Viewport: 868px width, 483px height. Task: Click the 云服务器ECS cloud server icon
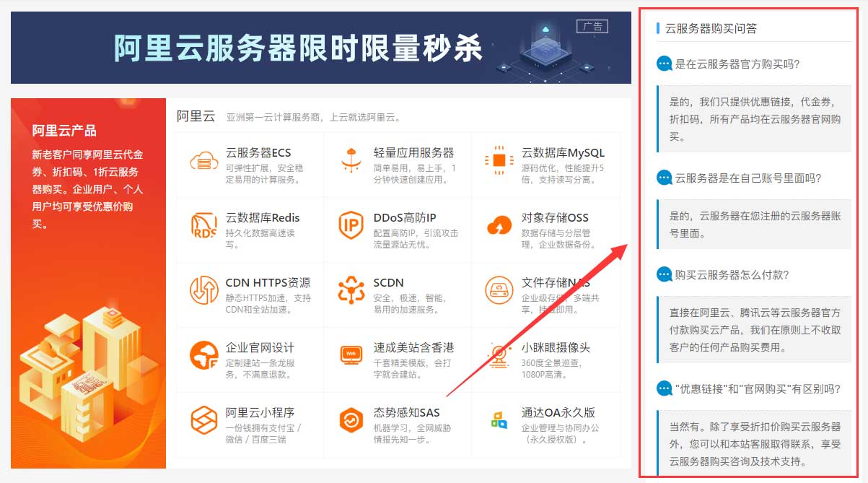point(204,160)
